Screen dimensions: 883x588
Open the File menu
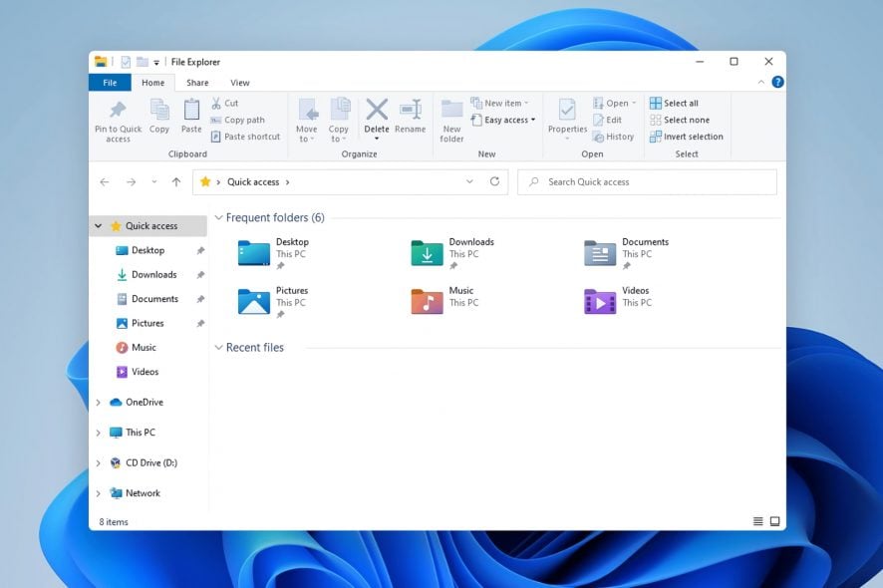coord(110,83)
